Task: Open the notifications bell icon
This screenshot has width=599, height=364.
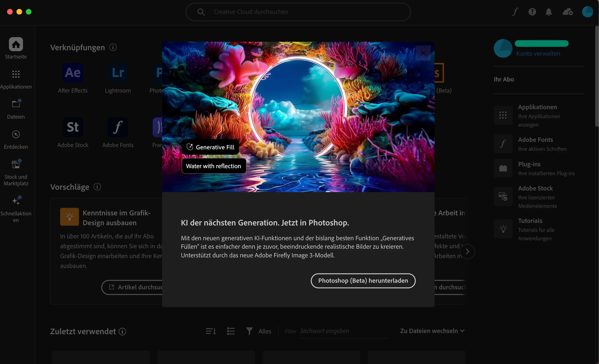Action: coord(549,12)
